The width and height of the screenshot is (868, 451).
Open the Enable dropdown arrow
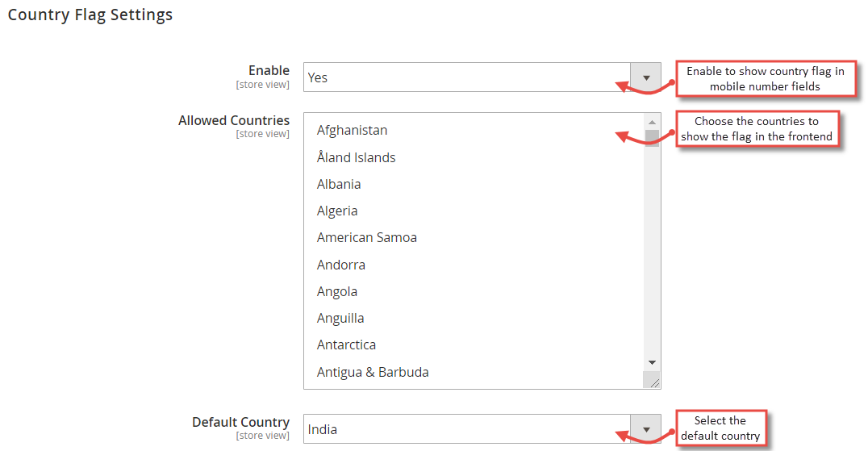tap(645, 77)
